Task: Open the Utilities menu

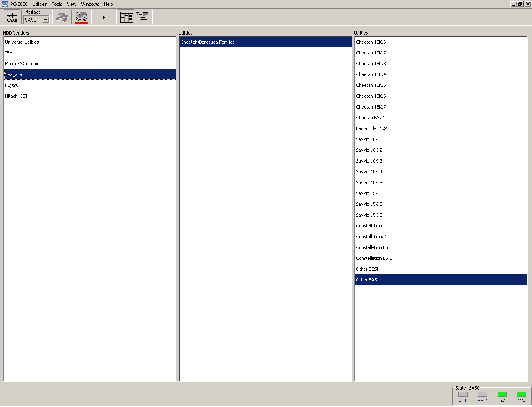Action: pos(39,4)
